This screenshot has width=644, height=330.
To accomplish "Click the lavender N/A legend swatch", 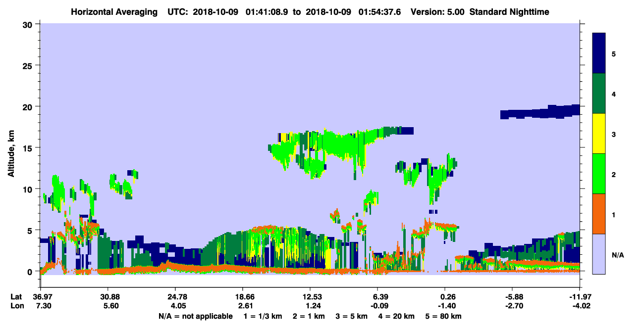I will 599,253.
